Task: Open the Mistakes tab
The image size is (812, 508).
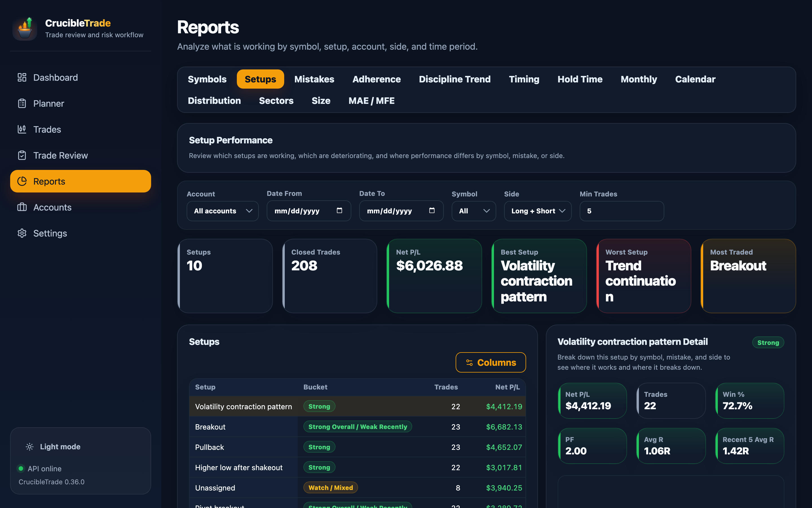Action: tap(314, 79)
